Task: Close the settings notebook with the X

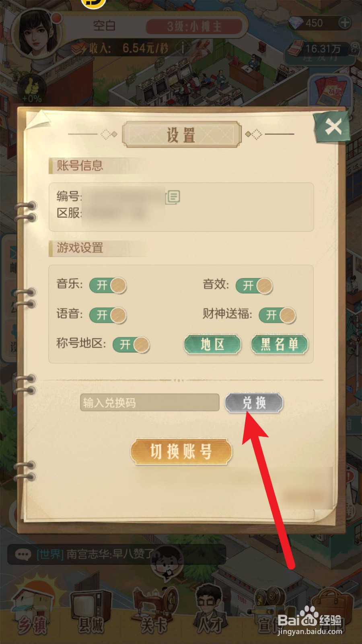Action: click(333, 128)
